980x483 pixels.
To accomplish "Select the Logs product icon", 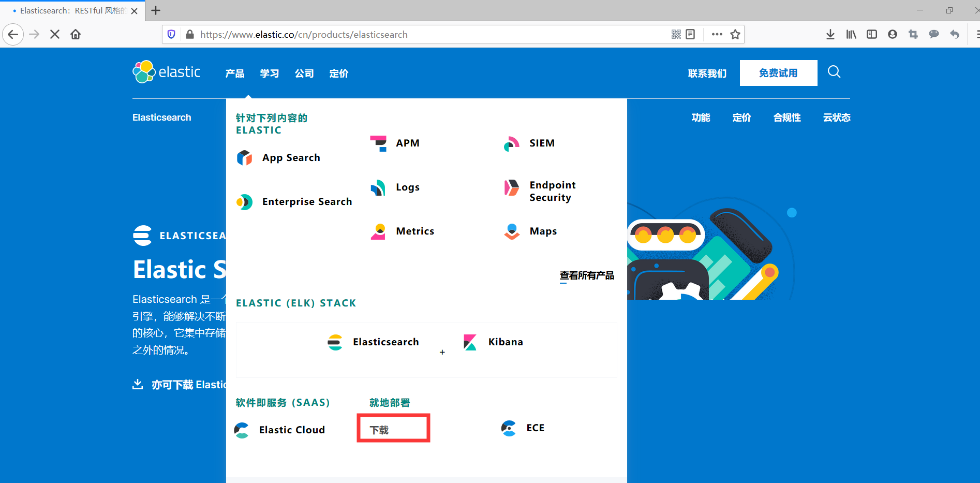I will click(x=379, y=187).
